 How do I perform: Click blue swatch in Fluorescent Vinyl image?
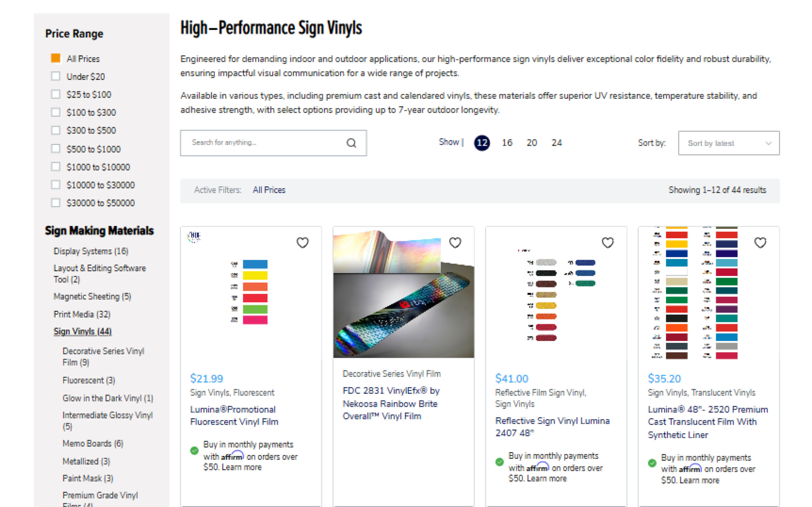coord(255,264)
